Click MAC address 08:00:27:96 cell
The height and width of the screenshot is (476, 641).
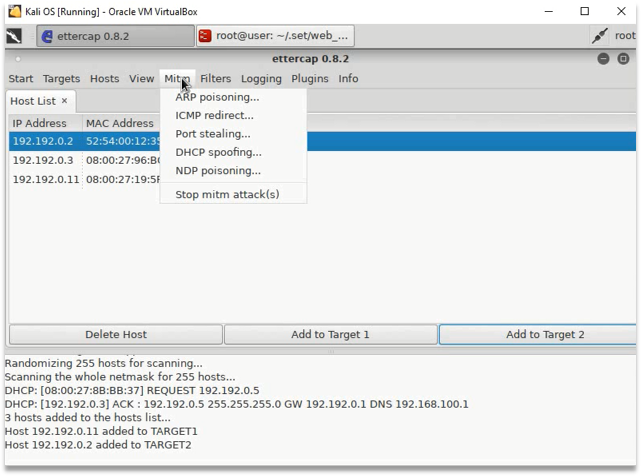coord(123,160)
